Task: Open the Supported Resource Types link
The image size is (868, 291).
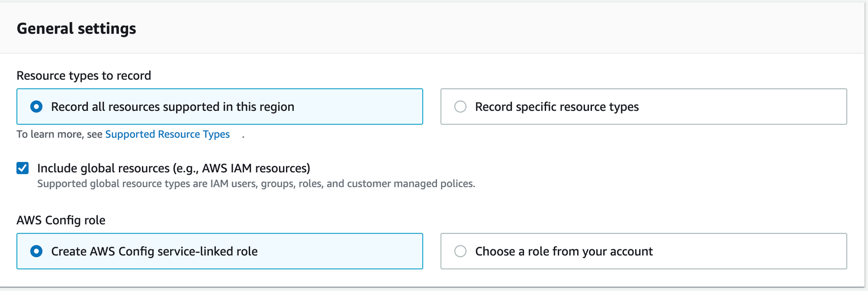Action: [168, 134]
